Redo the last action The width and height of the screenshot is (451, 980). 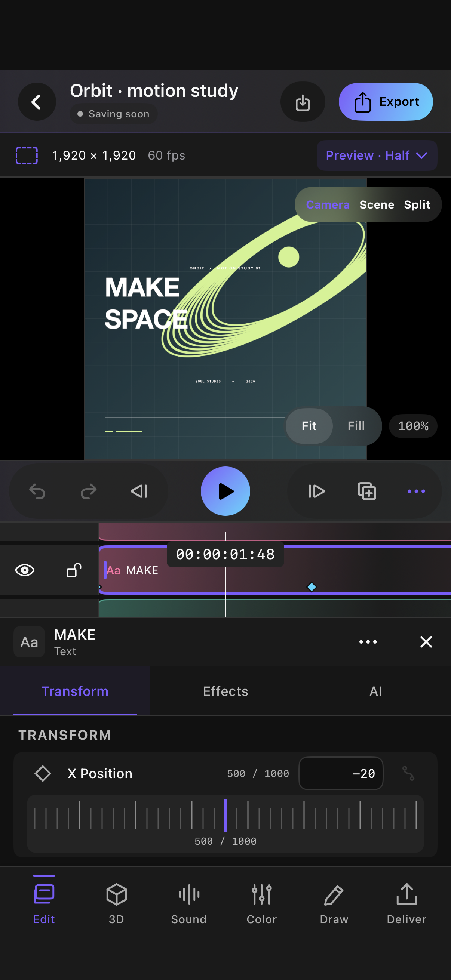point(88,491)
